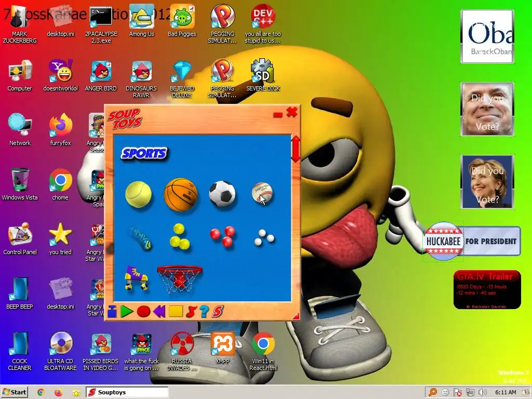The width and height of the screenshot is (532, 399).
Task: Open help via the blue question mark
Action: coord(204,311)
